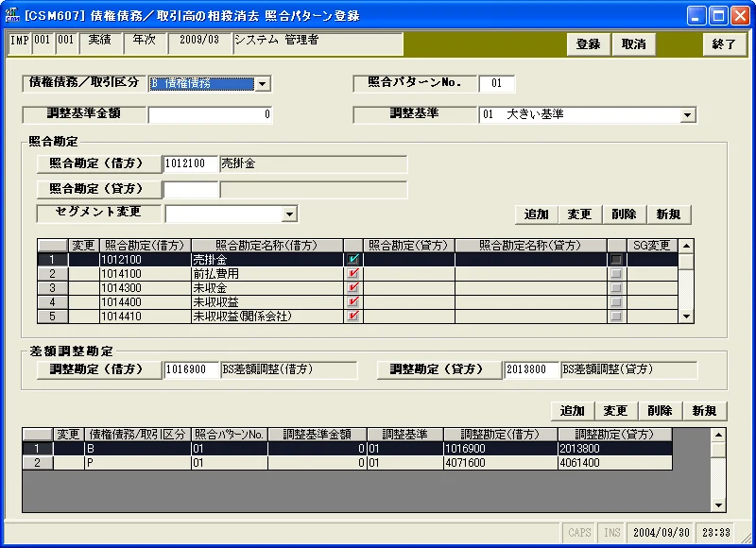Viewport: 756px width, 548px height.
Task: Select row 4 未収収益 in grid
Action: [x=358, y=302]
